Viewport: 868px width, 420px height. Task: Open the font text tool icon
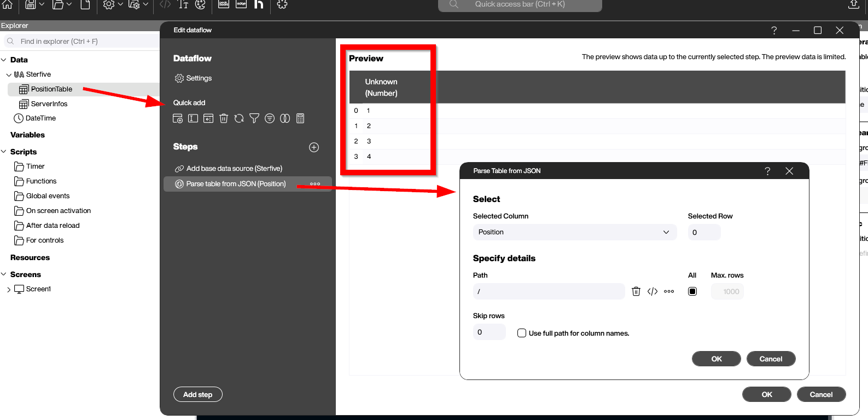pyautogui.click(x=183, y=4)
